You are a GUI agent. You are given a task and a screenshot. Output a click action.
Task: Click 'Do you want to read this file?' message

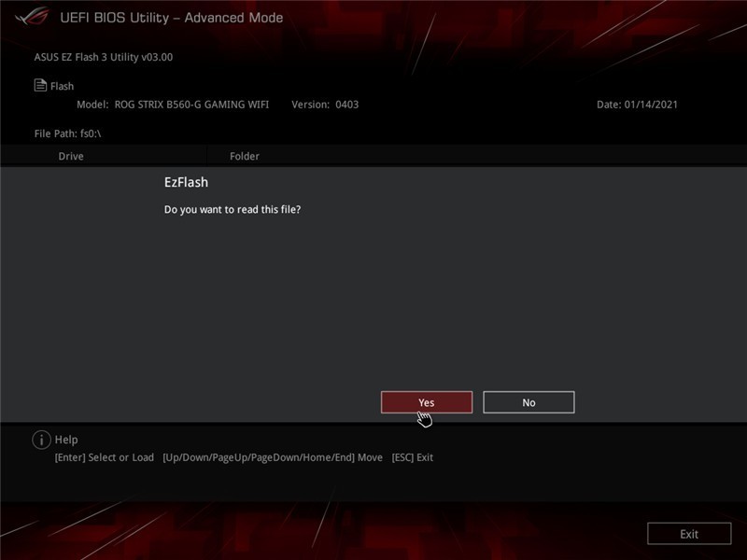[233, 209]
